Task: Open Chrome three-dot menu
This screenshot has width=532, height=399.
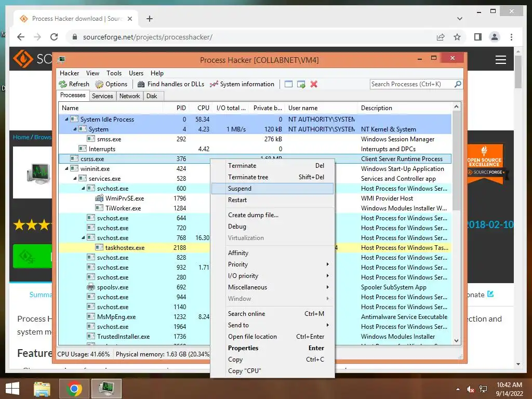Action: pos(511,37)
